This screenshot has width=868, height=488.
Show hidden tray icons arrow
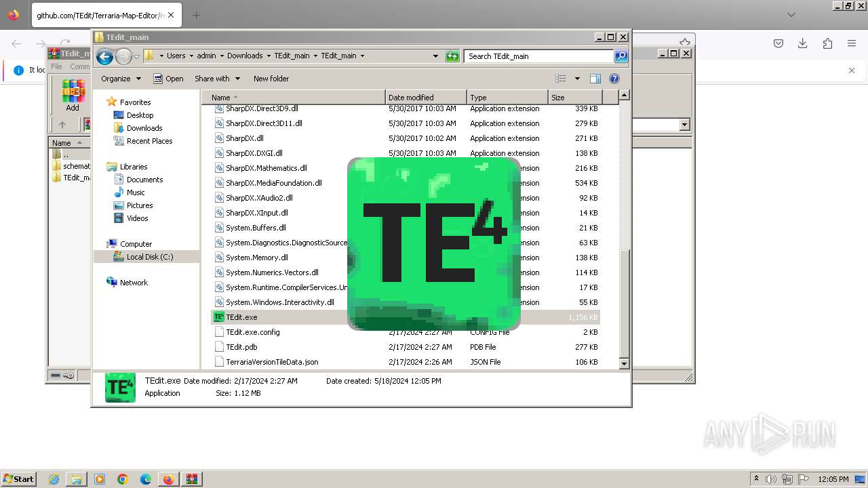757,479
